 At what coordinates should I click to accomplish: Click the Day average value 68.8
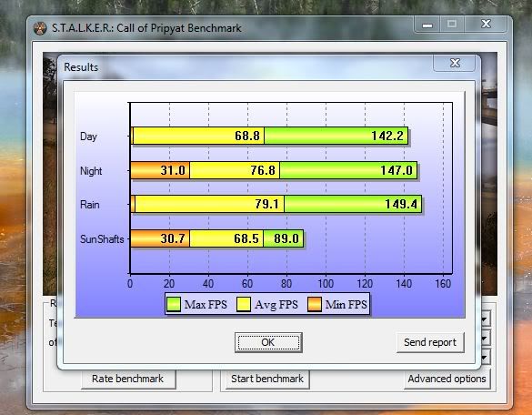[247, 136]
